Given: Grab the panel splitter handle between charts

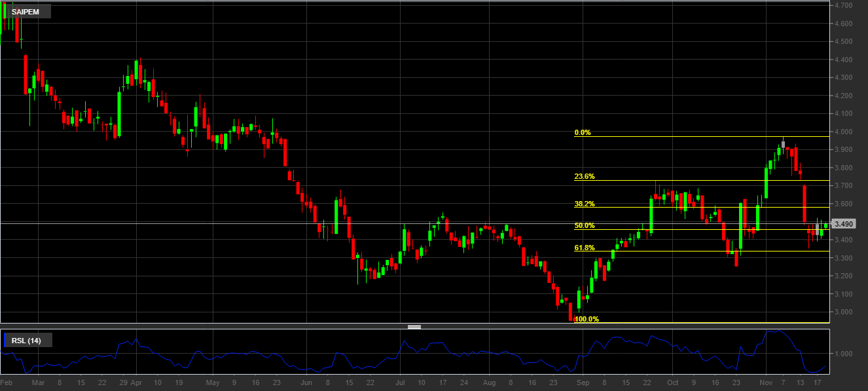Looking at the screenshot, I should [x=414, y=326].
